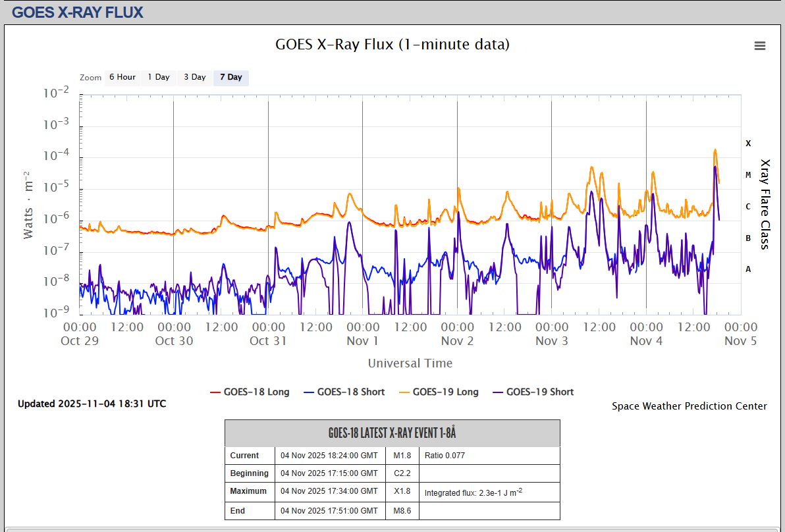Open the chart hamburger context menu
The height and width of the screenshot is (532, 785).
tap(759, 45)
